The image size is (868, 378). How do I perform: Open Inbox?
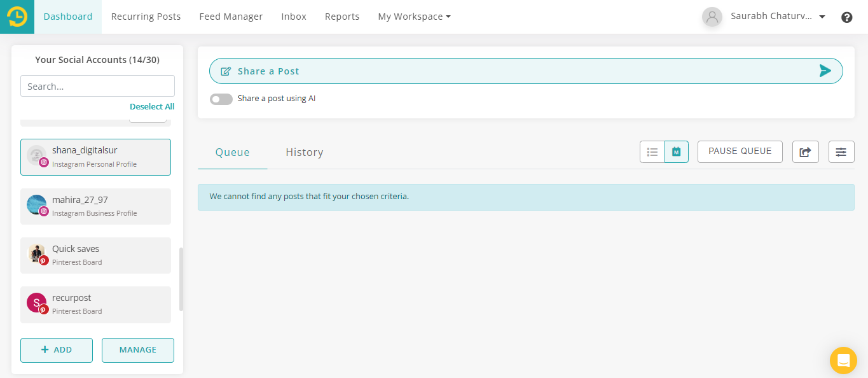294,17
